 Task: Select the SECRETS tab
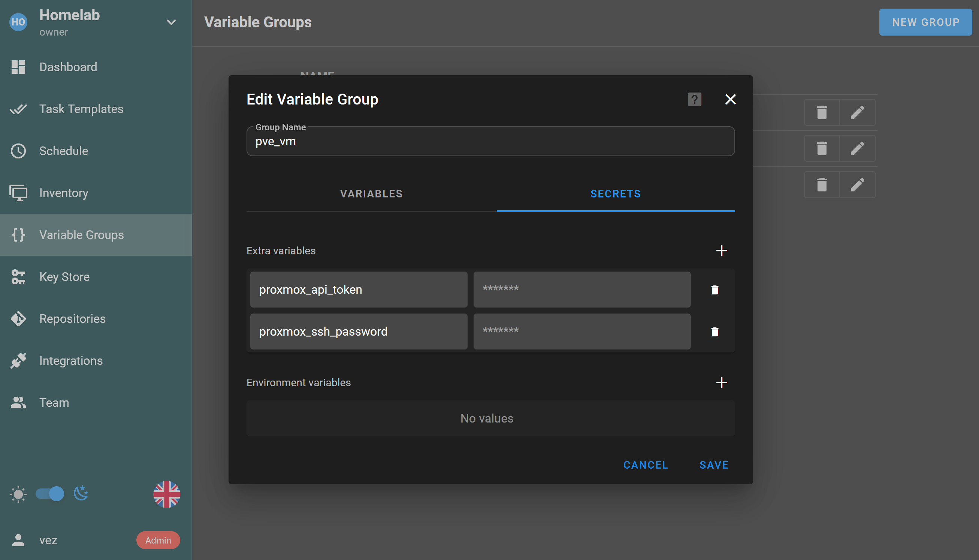(616, 194)
